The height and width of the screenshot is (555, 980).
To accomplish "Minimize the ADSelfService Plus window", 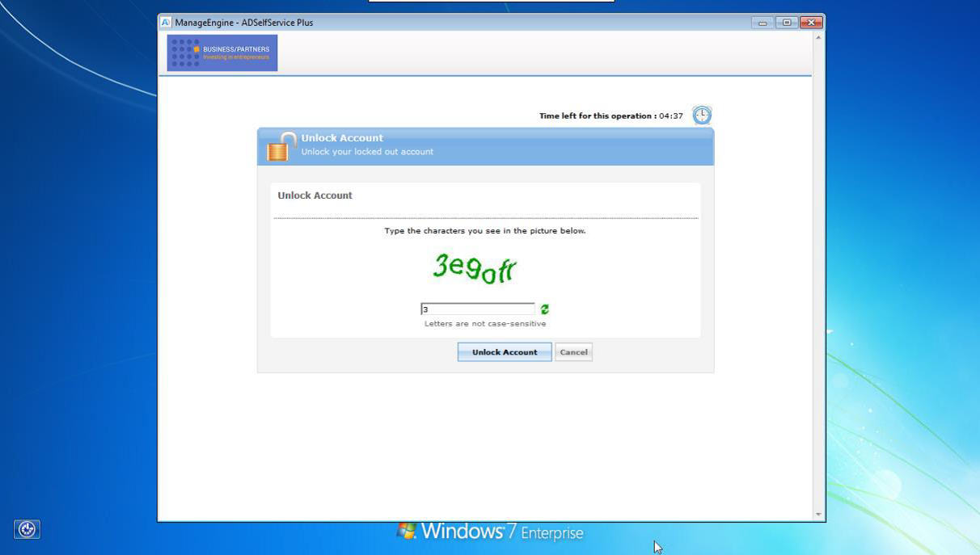I will pos(762,23).
